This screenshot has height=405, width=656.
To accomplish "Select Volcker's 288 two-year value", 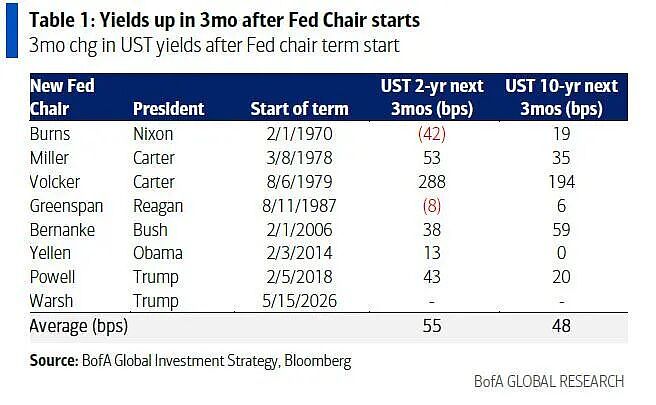I will click(432, 182).
